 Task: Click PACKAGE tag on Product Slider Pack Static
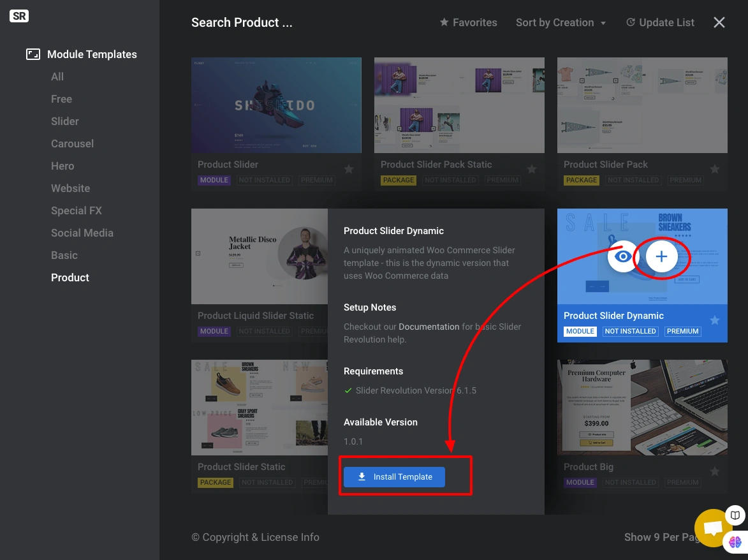[399, 180]
